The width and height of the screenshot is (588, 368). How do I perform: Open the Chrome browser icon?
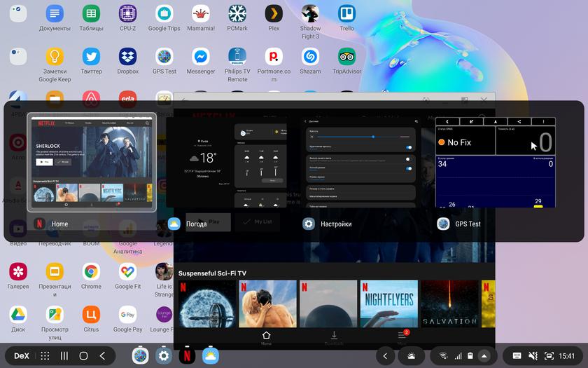(91, 272)
